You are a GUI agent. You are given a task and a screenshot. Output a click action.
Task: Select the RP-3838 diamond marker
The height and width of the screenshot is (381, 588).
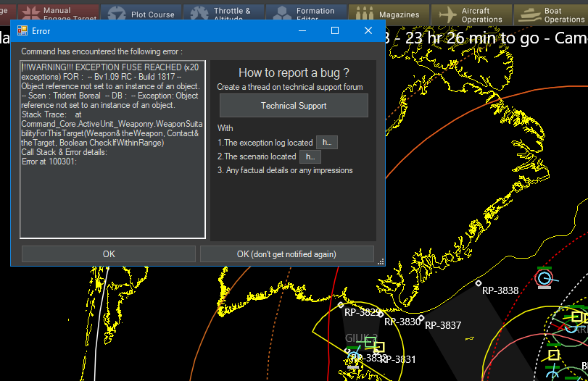click(x=478, y=283)
